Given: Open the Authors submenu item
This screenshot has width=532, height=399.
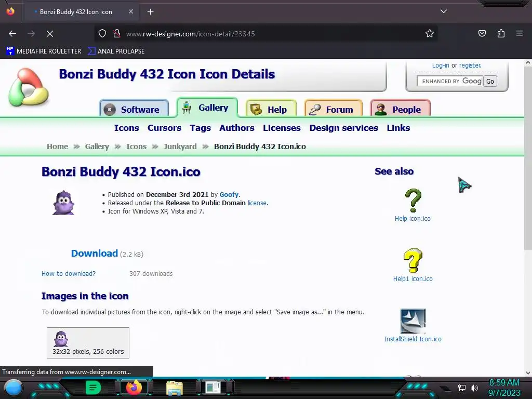Looking at the screenshot, I should [237, 128].
